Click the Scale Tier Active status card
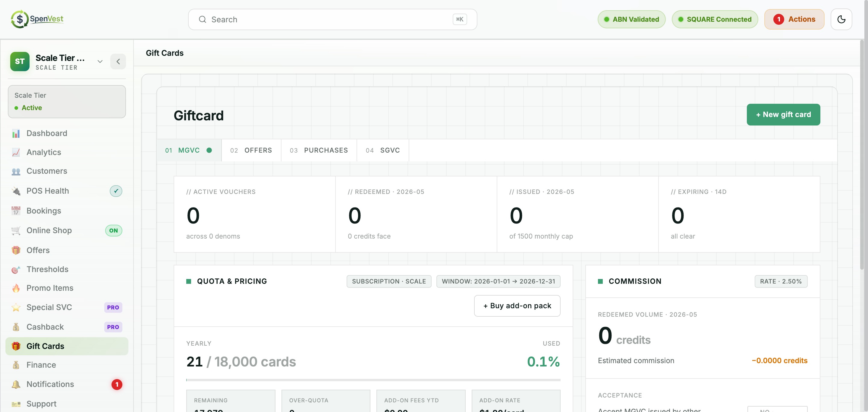 coord(67,101)
